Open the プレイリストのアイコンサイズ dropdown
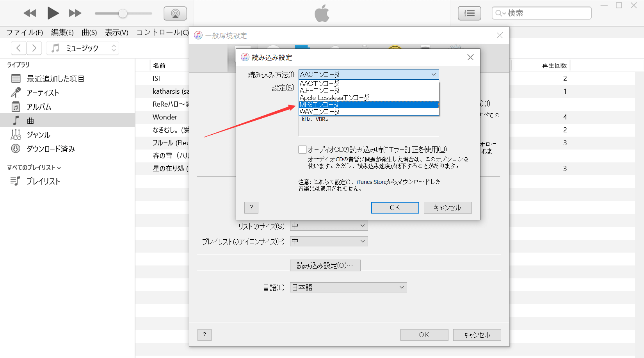Screen dimensions: 644x358 (x=329, y=241)
